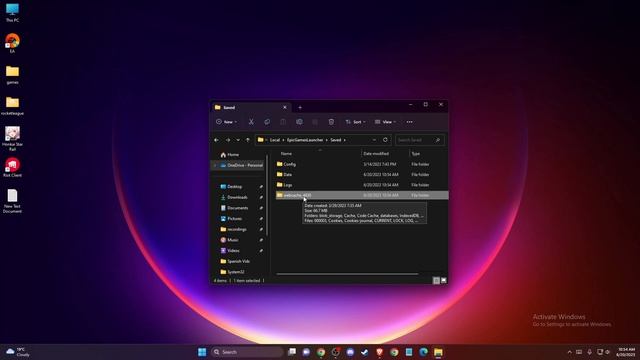640x360 pixels.
Task: Open Steam from the taskbar
Action: (x=364, y=352)
